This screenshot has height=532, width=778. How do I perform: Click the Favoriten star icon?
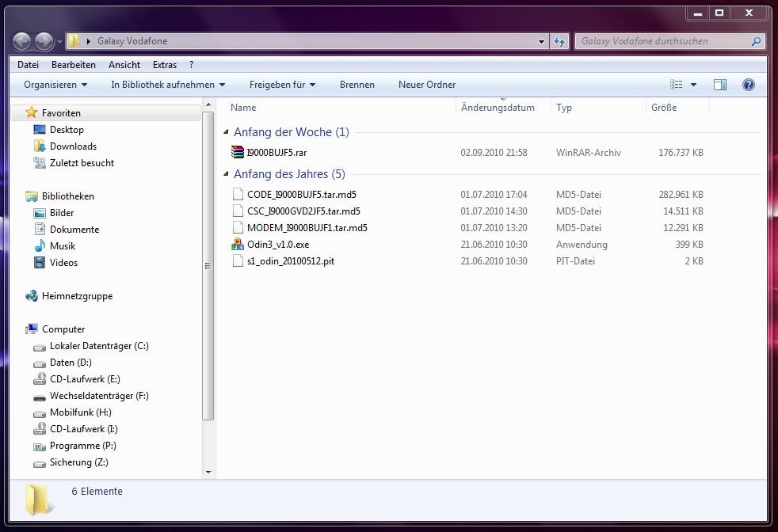click(x=32, y=112)
